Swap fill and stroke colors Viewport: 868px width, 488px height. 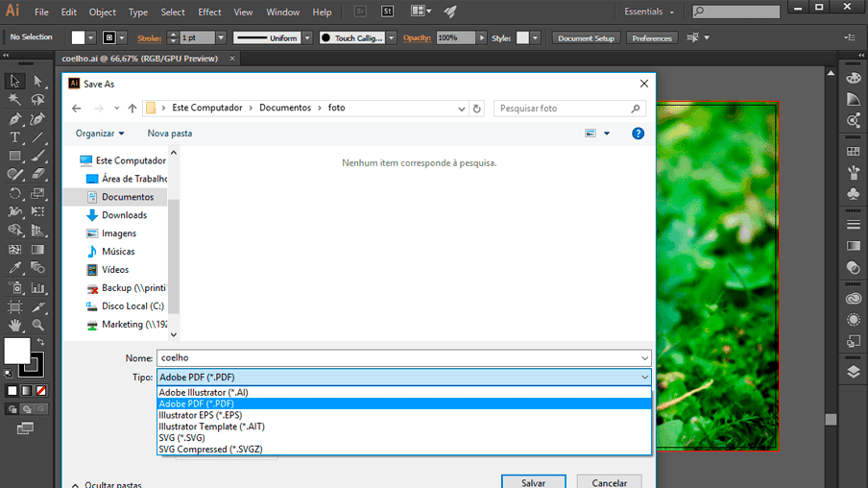point(40,342)
